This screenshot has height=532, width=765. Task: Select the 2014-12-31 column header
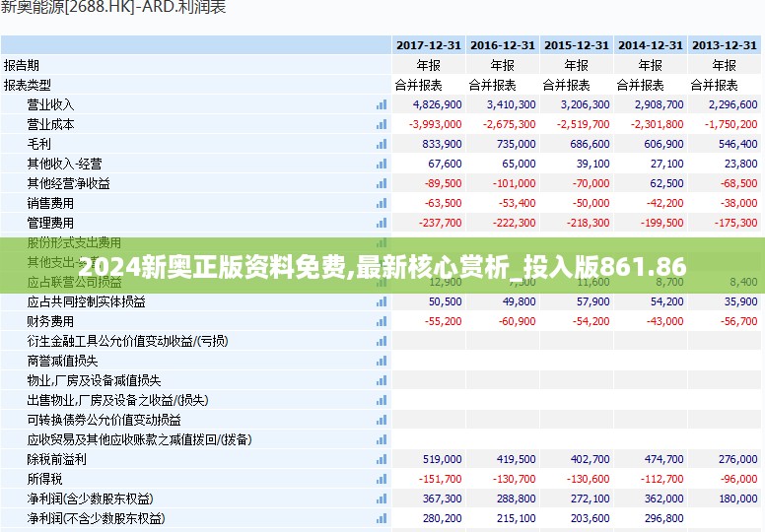coord(651,45)
